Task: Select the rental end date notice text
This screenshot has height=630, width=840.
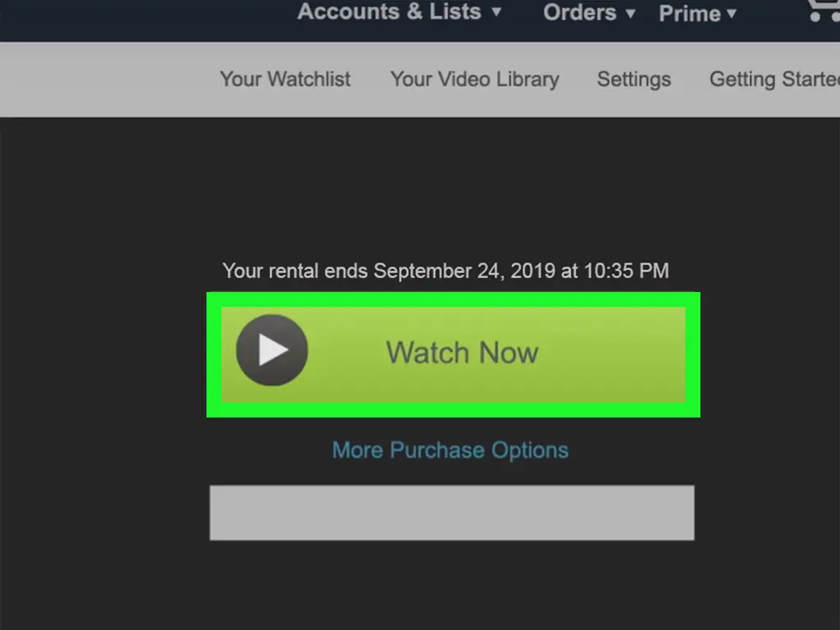Action: (445, 271)
